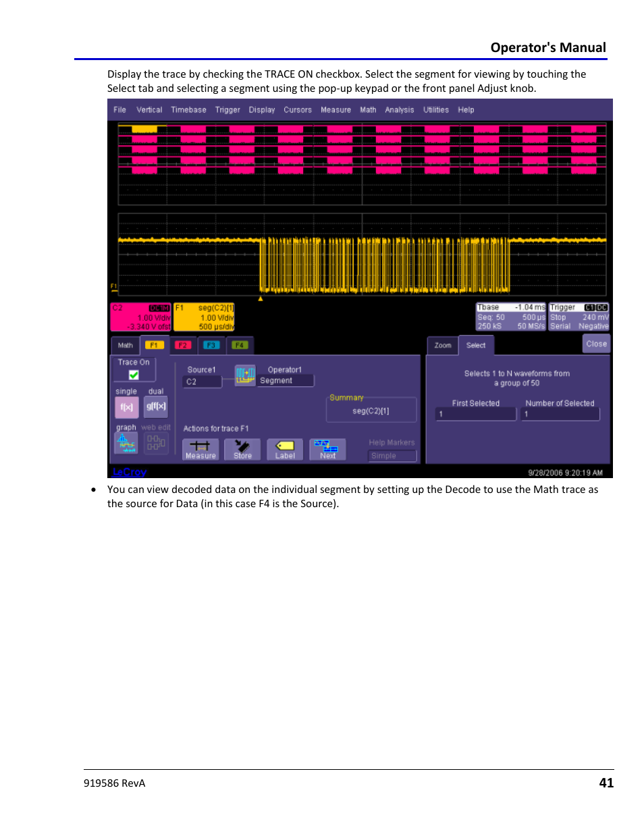Click the Next math trace icon

327,449
